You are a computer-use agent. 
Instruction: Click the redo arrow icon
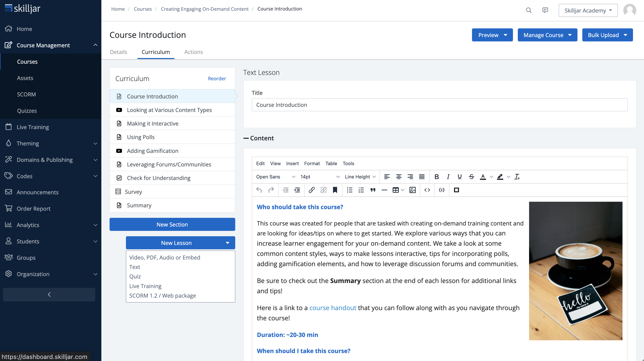(271, 190)
